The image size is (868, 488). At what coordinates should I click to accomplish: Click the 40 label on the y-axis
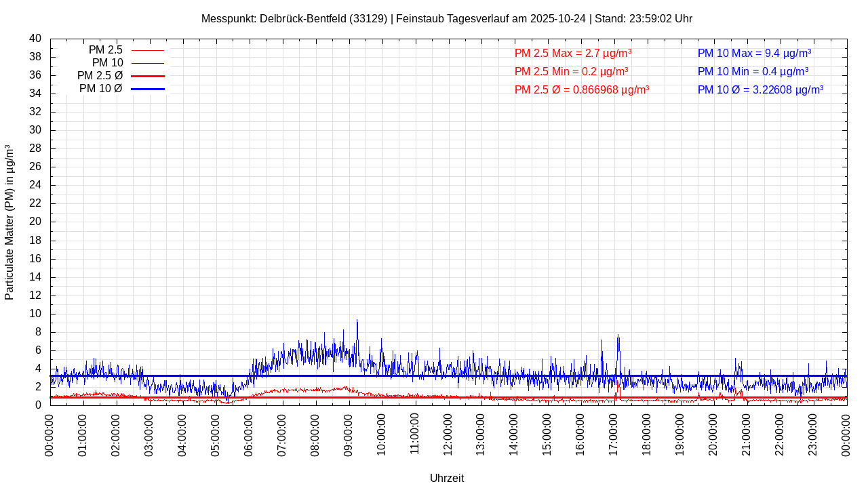pyautogui.click(x=35, y=39)
